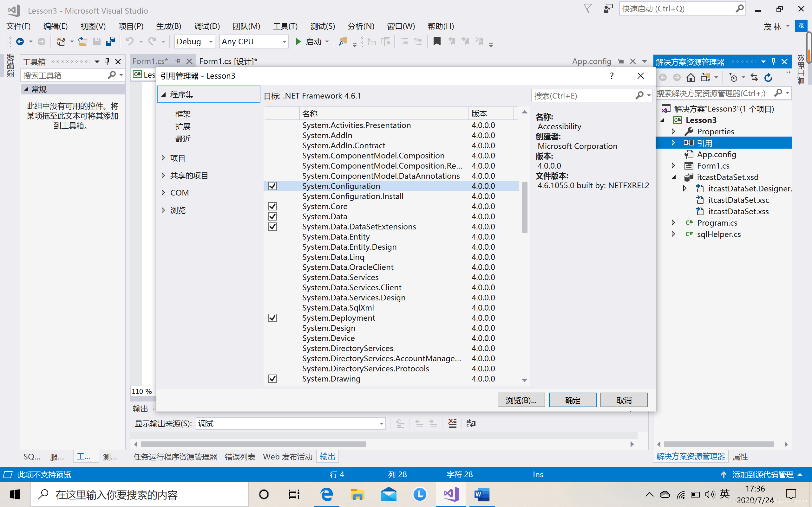The image size is (812, 507).
Task: Uncheck the System.Configuration assembly
Action: (x=272, y=186)
